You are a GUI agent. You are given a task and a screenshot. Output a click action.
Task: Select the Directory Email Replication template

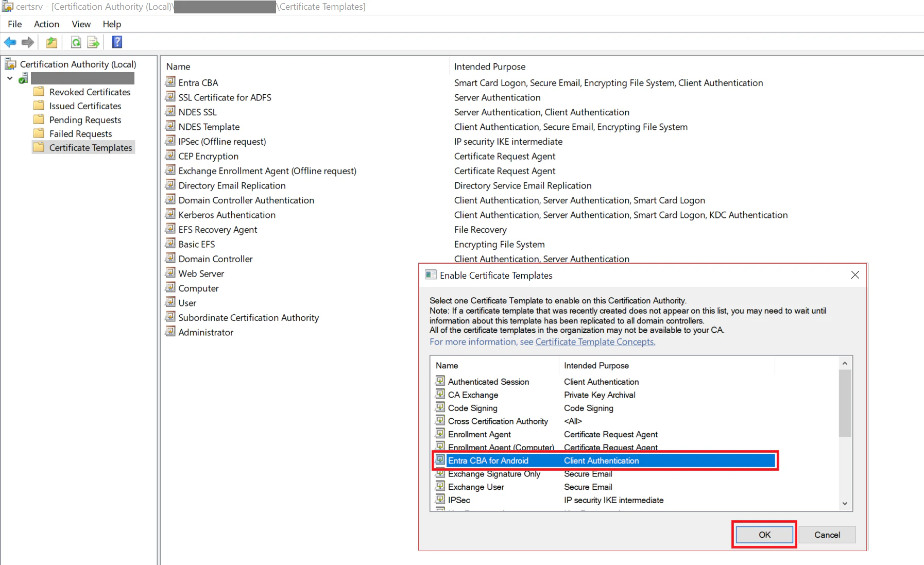coord(232,185)
